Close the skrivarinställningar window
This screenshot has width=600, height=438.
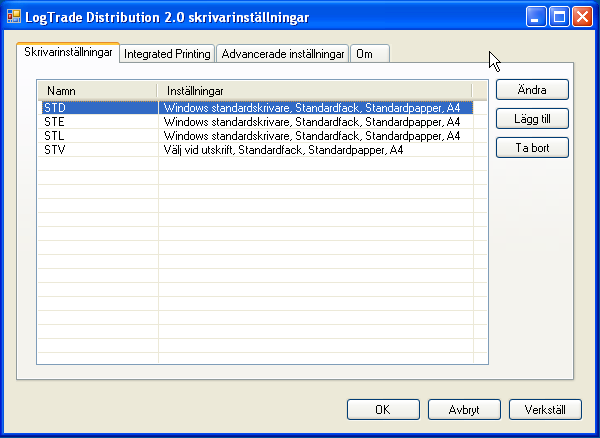click(x=582, y=17)
